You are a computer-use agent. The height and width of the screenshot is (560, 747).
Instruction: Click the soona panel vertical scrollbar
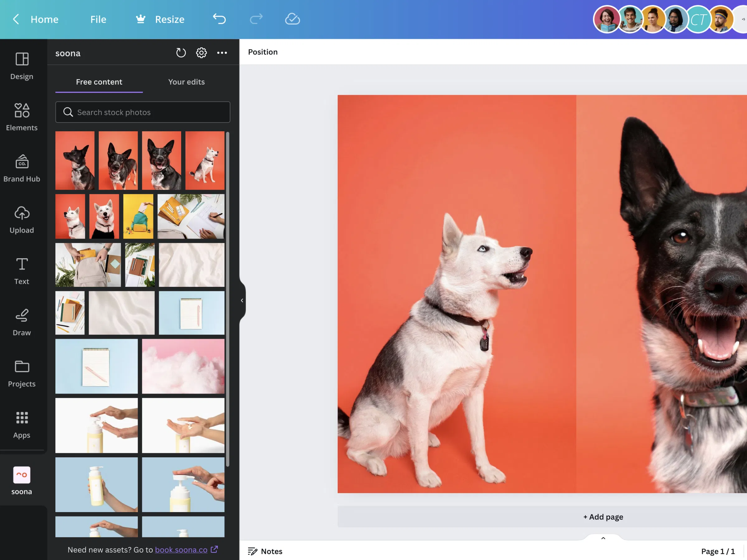(228, 299)
